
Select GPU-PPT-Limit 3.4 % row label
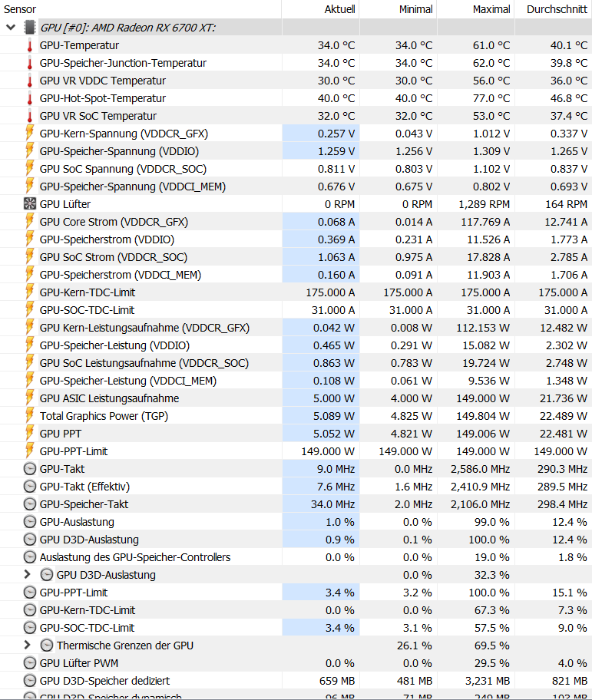point(73,593)
